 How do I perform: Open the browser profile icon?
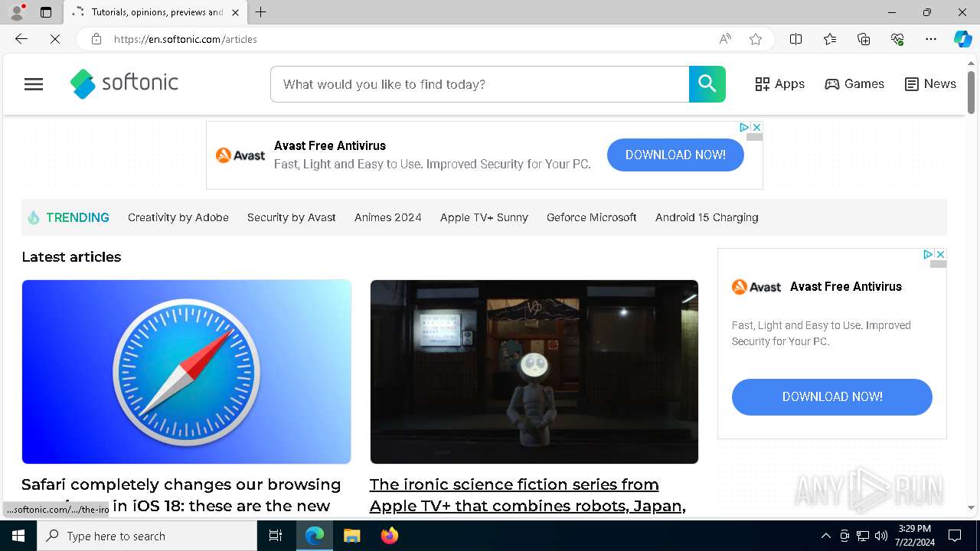[x=17, y=12]
